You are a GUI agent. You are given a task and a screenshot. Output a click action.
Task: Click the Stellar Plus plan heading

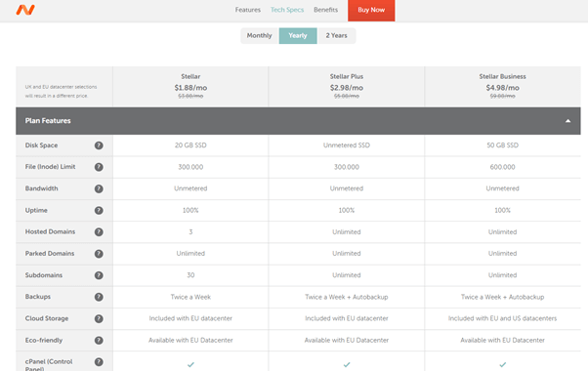click(x=347, y=76)
